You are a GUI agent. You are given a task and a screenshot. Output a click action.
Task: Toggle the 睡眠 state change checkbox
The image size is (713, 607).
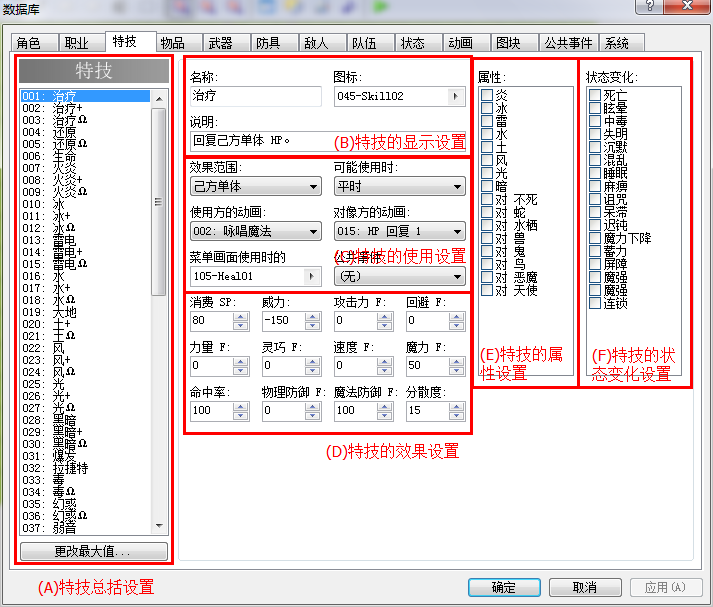coord(595,173)
